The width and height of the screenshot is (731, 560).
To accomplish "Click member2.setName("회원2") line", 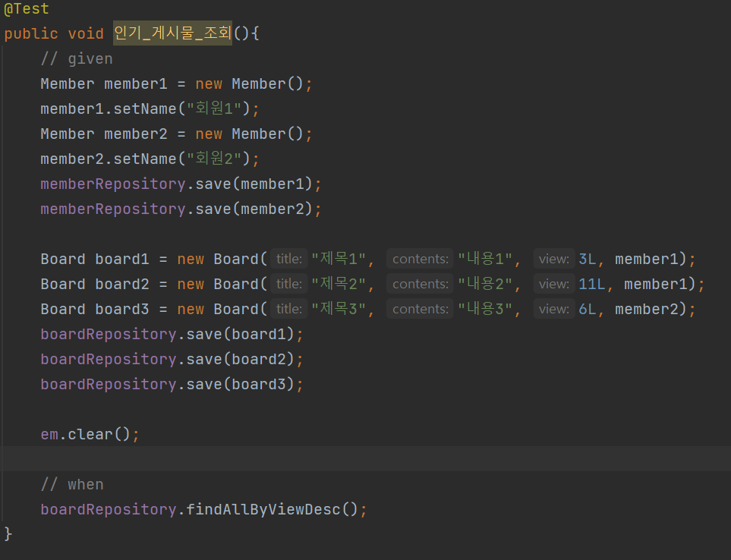I will tap(150, 159).
